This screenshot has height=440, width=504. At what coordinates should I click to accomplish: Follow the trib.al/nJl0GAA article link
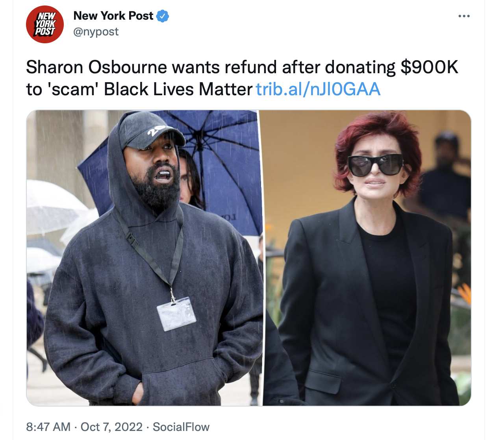click(x=318, y=89)
